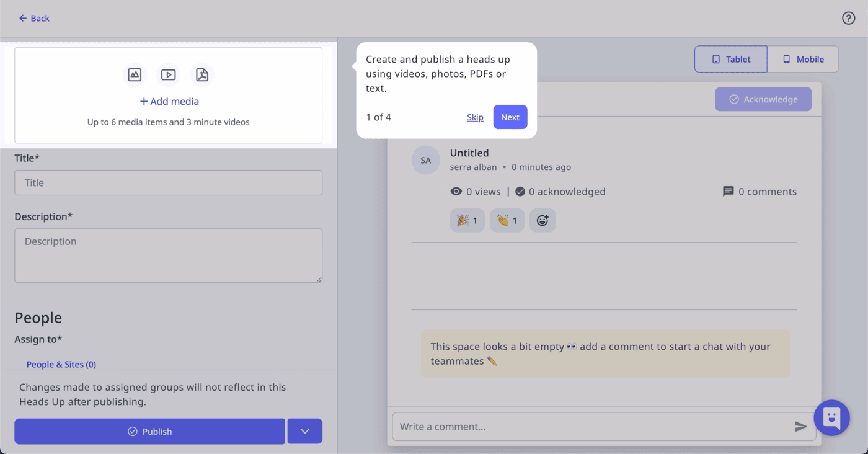Click the PDF upload icon
The height and width of the screenshot is (454, 868).
tap(201, 74)
